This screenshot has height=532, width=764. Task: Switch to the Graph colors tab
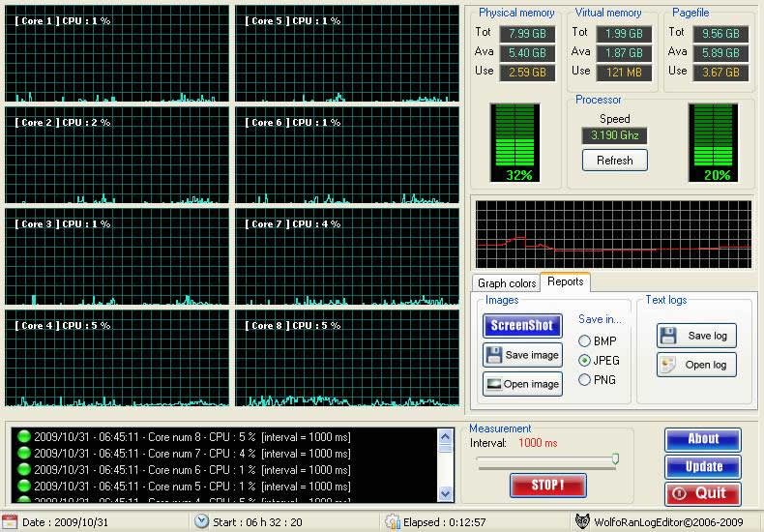[506, 283]
